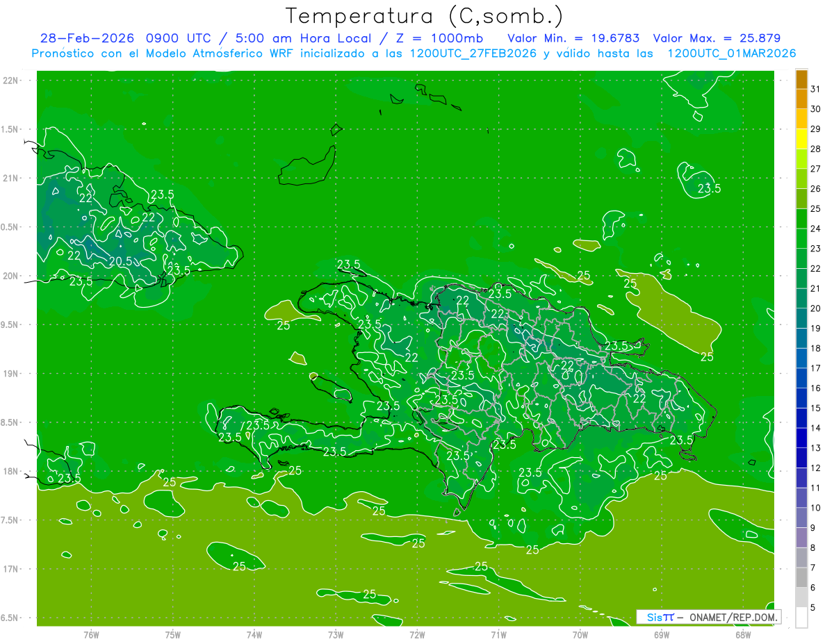Click the colorbar swatch above the 31 label
834x644 pixels.
coord(801,79)
